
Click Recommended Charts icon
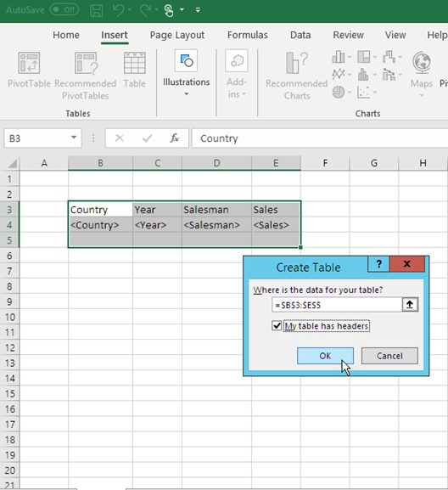[296, 63]
